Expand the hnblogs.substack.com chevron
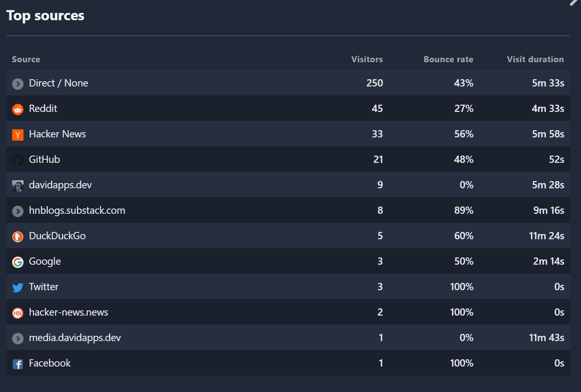Screen dimensions: 581x392 [18, 211]
